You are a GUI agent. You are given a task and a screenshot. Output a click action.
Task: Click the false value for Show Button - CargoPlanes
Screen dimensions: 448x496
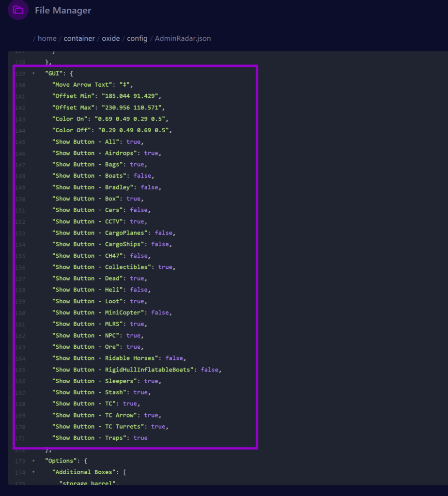pyautogui.click(x=163, y=233)
